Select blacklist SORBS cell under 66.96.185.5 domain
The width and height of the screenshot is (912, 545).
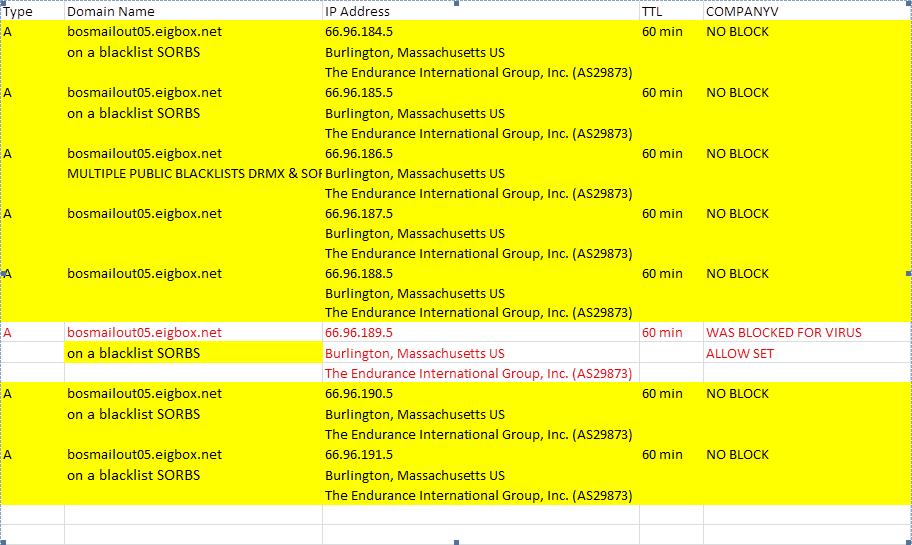click(193, 113)
